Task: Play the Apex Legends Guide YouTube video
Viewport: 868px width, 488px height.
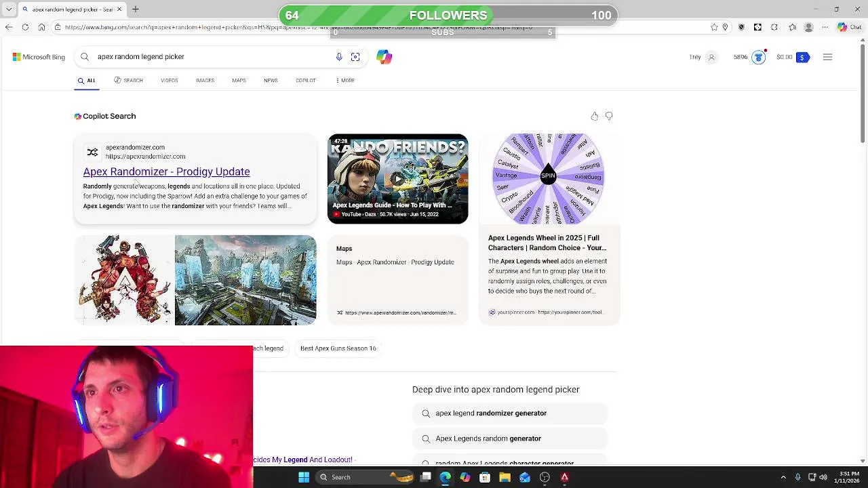Action: (x=398, y=179)
